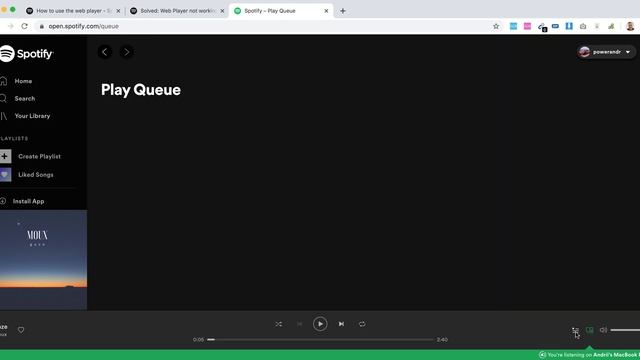The width and height of the screenshot is (640, 360).
Task: Select the Spotify – Play Queue browser tab
Action: [281, 11]
